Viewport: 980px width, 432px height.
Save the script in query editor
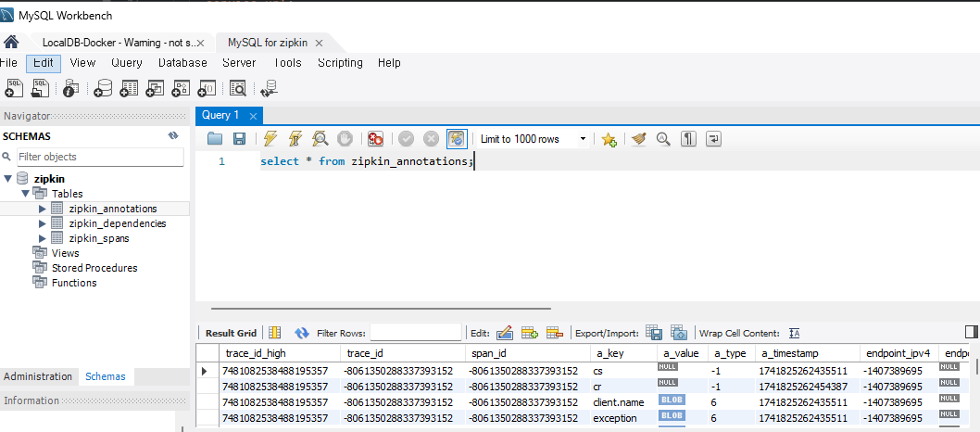tap(239, 139)
